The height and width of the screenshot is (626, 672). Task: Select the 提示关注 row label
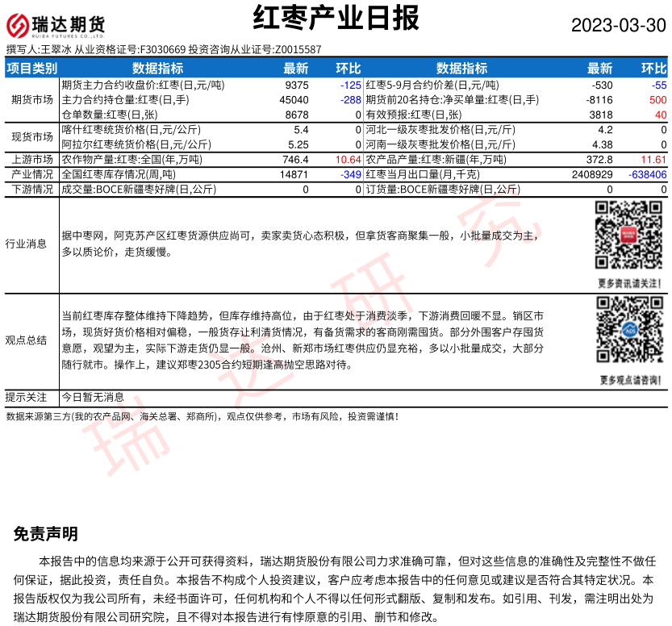pos(26,397)
